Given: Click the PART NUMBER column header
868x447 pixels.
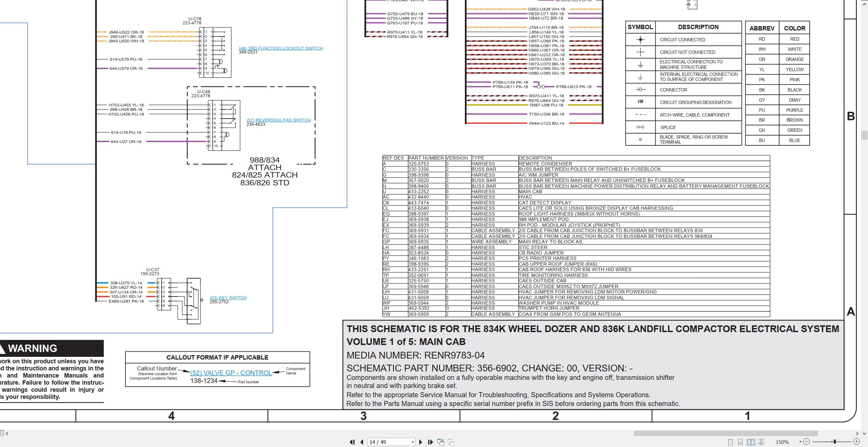Looking at the screenshot, I should 426,158.
